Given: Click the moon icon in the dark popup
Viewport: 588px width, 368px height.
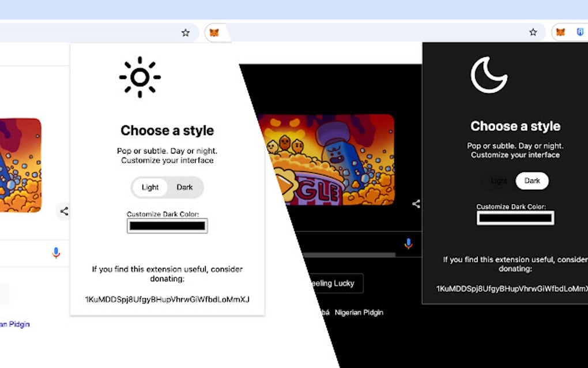Looking at the screenshot, I should pos(489,74).
